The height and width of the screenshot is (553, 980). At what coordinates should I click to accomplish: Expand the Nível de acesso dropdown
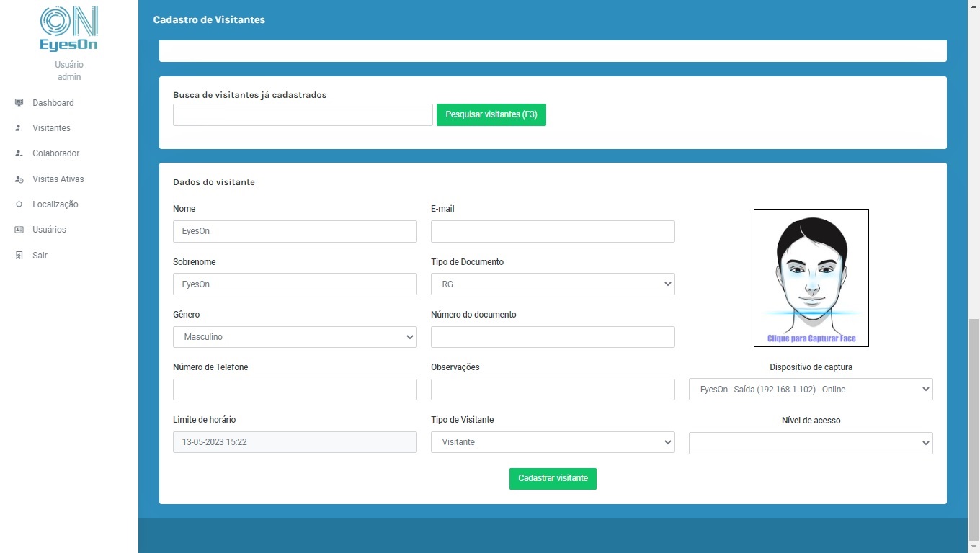(x=811, y=443)
